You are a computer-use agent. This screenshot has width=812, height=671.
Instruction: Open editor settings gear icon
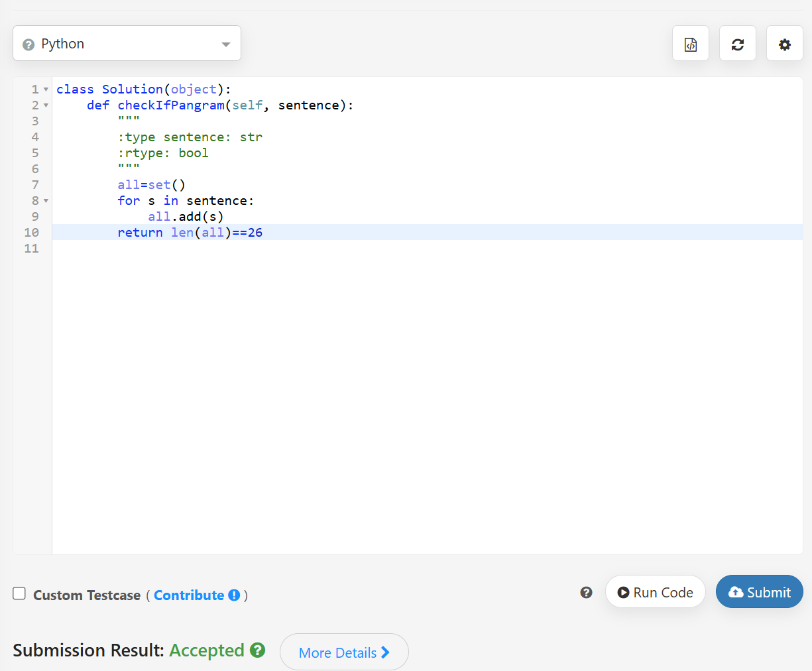[785, 44]
